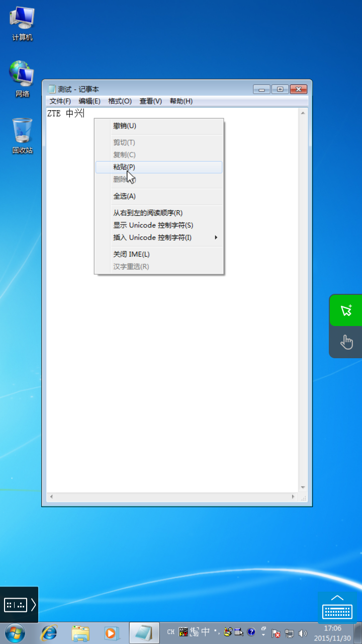Click the Notepad vertical scrollbar up arrow
Viewport: 362px width, 644px height.
(303, 113)
